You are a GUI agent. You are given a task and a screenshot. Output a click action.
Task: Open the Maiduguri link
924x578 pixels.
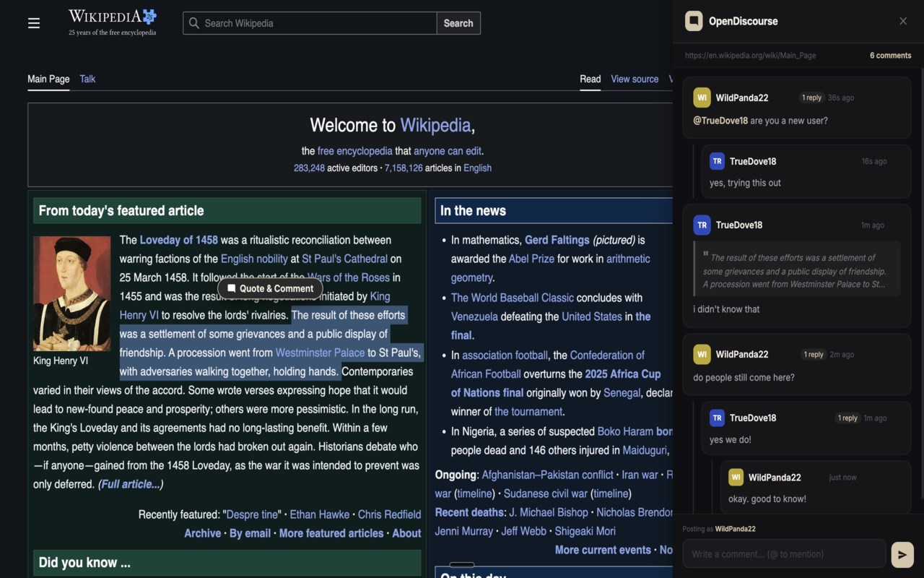(x=645, y=450)
